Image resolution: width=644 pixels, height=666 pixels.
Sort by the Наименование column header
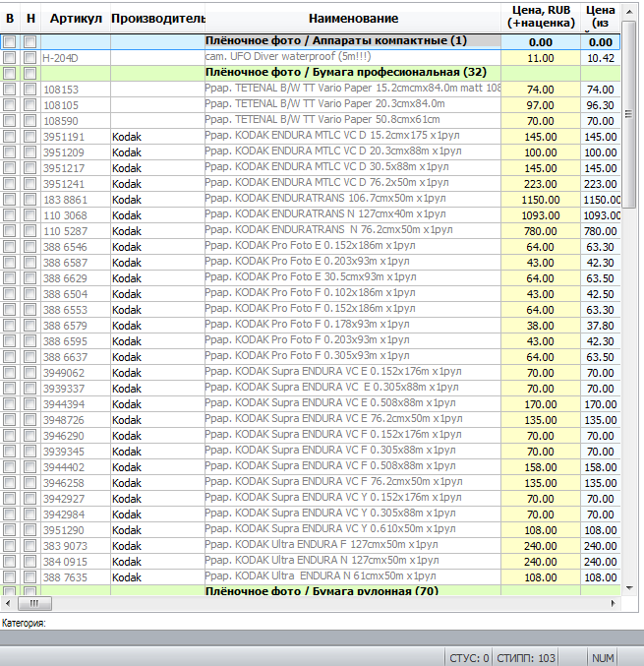pyautogui.click(x=353, y=19)
